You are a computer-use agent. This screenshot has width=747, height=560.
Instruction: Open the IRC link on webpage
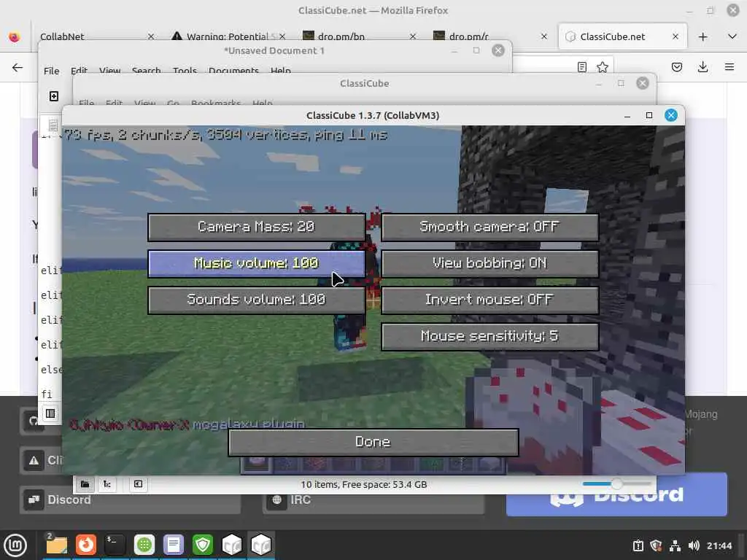(x=373, y=499)
